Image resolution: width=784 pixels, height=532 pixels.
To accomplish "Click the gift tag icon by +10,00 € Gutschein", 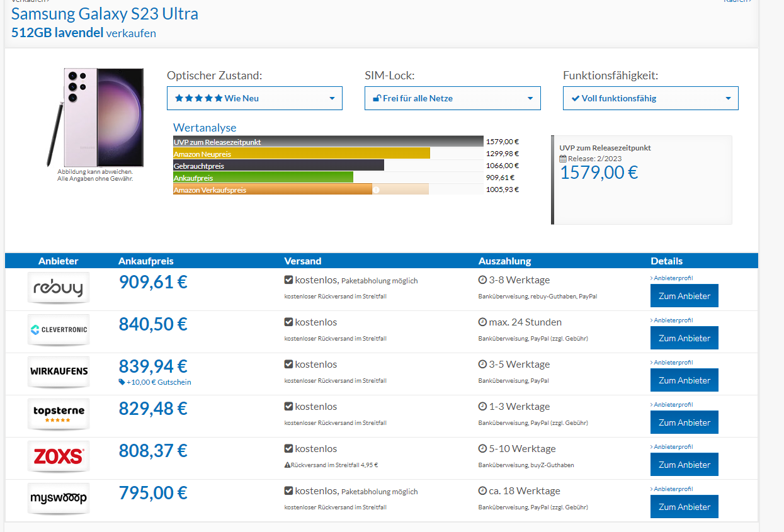I will click(122, 382).
